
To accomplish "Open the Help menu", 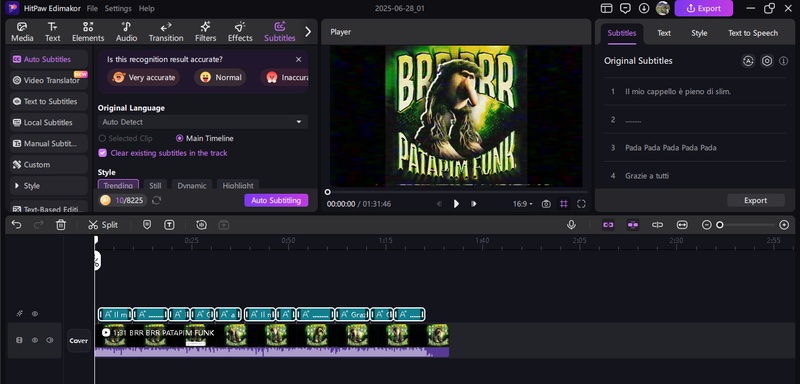I will (146, 9).
